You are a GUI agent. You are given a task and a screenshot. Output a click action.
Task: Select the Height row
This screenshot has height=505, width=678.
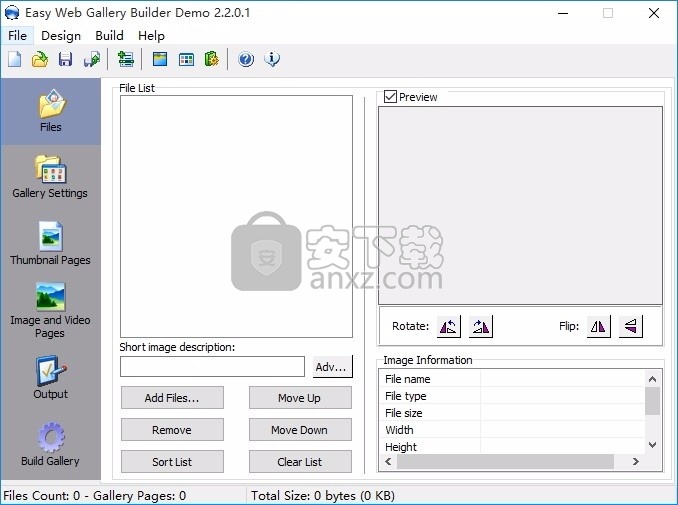pos(512,447)
